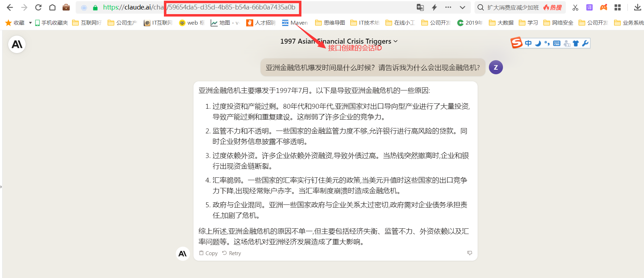Retry the assistant reply

tap(231, 253)
